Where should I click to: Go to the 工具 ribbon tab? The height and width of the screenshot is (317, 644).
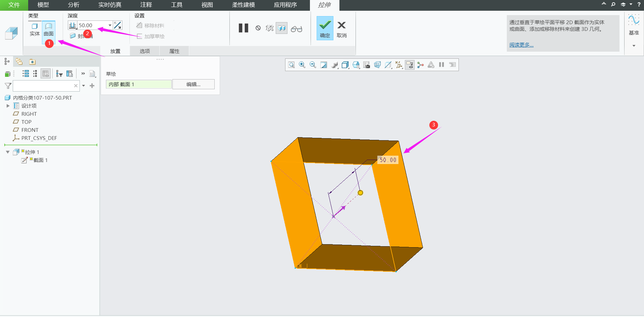[x=177, y=5]
